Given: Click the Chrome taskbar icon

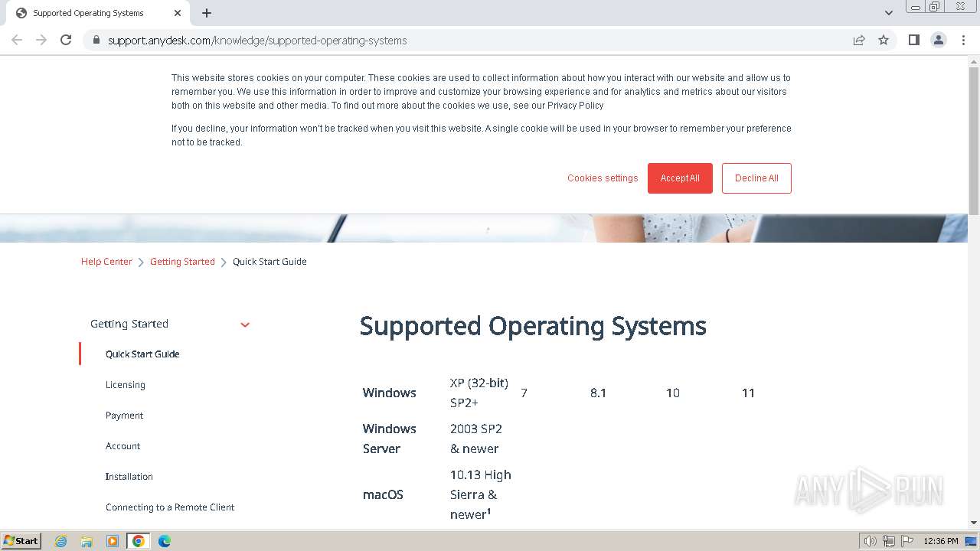Looking at the screenshot, I should tap(139, 541).
